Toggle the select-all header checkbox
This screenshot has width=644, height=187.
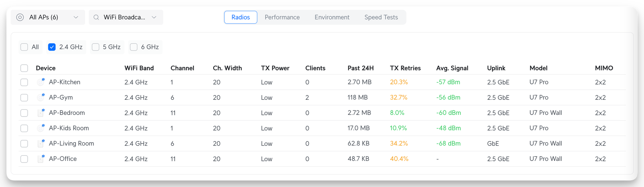coord(24,68)
